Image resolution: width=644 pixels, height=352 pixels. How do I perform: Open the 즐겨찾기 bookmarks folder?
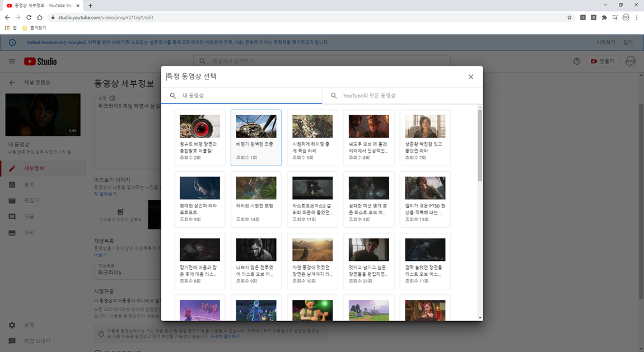coord(34,28)
